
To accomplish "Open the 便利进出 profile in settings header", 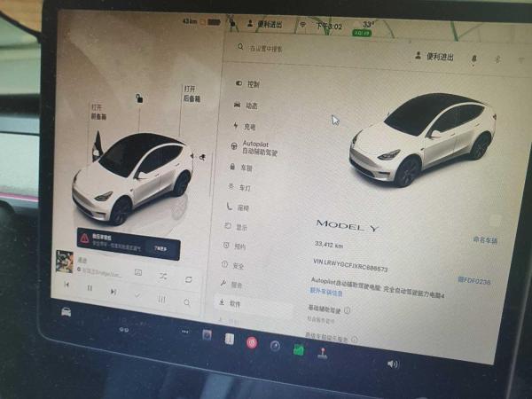I will coord(434,57).
